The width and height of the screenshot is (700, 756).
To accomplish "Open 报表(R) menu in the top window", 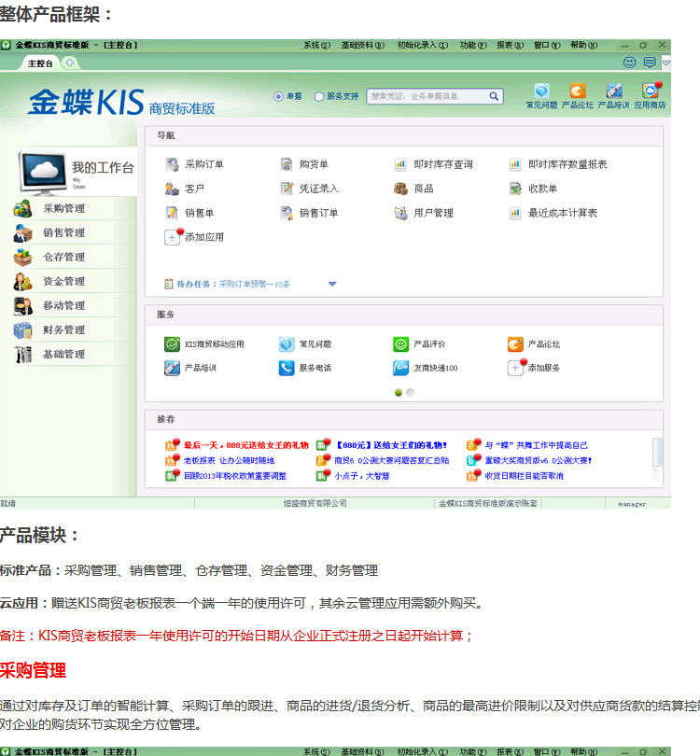I will click(510, 45).
